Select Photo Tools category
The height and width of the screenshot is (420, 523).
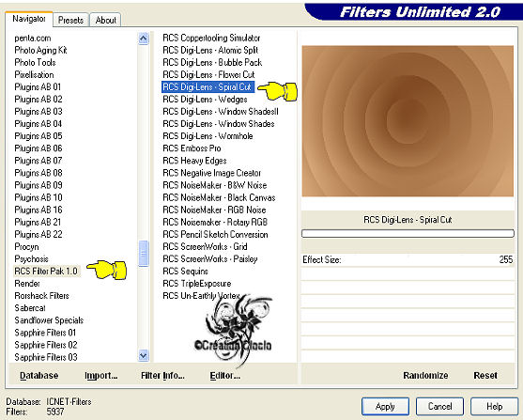click(x=35, y=62)
